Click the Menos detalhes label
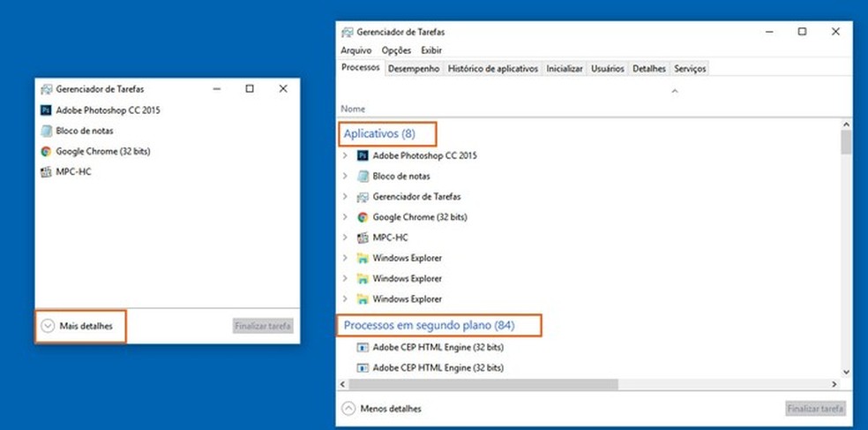868x430 pixels. point(390,409)
